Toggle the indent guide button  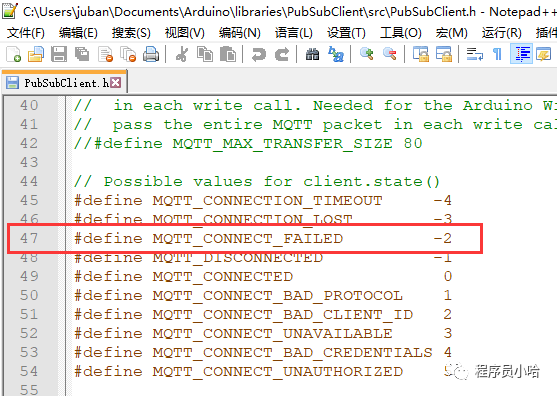pos(521,54)
